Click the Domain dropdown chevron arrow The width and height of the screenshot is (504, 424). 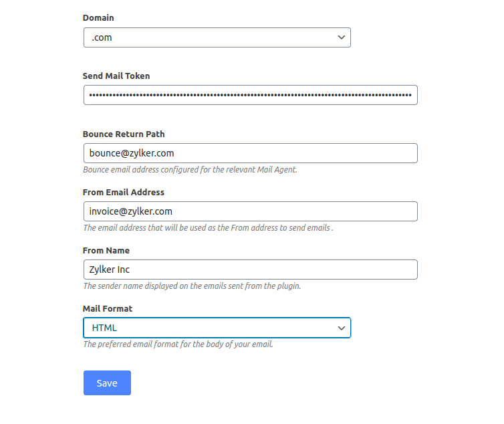click(342, 37)
